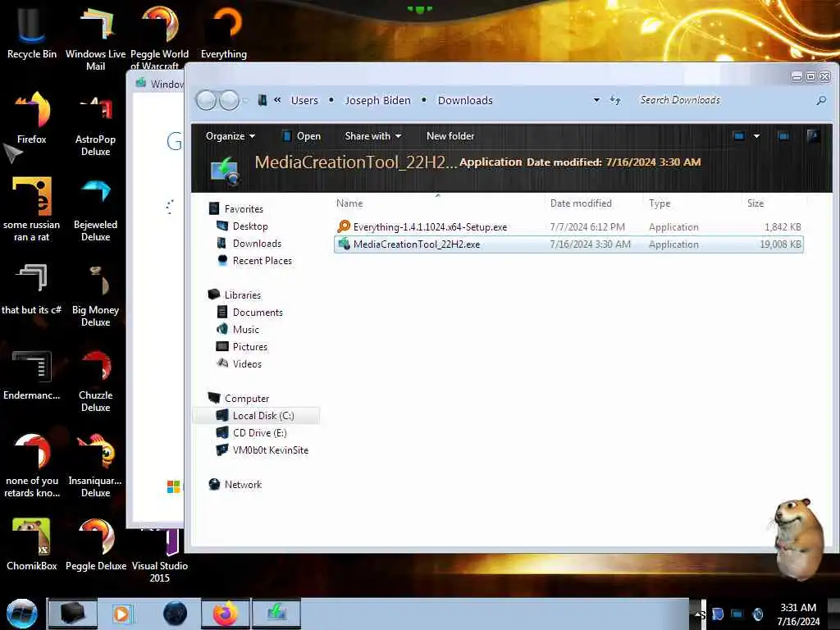Select the Everything desktop shortcut

[x=223, y=31]
